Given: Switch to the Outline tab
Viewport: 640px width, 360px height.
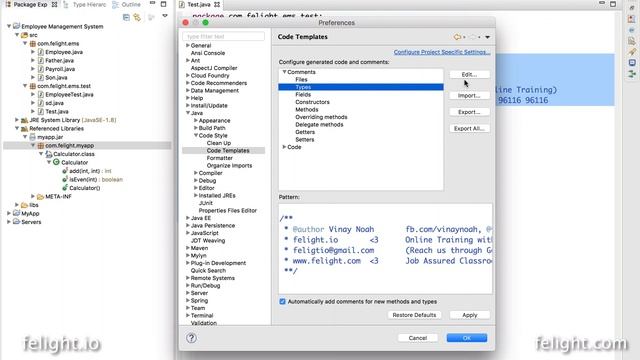Looking at the screenshot, I should pyautogui.click(x=127, y=4).
